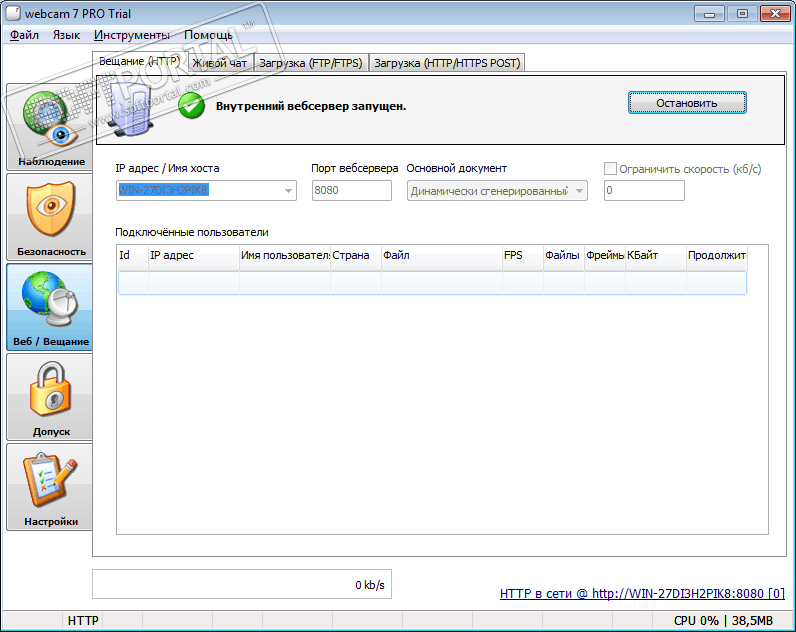Open the Безопасность shield section
The width and height of the screenshot is (796, 632).
pos(49,217)
